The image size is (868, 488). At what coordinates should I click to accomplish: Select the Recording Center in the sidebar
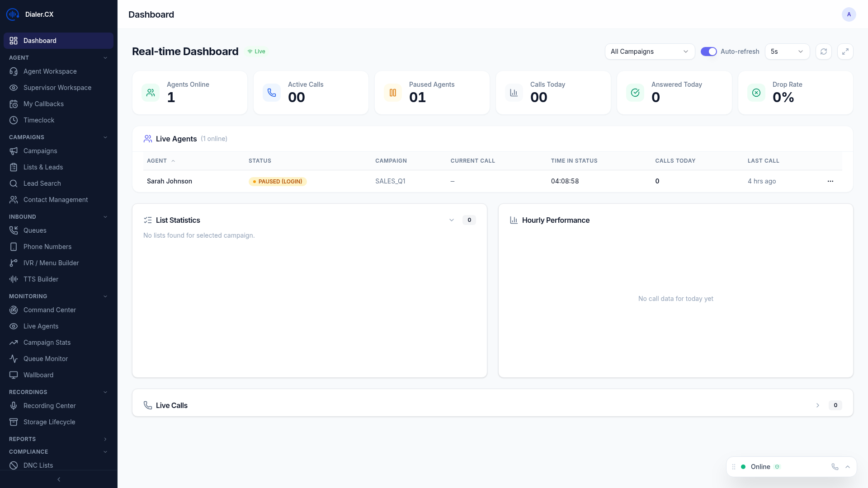pos(50,406)
